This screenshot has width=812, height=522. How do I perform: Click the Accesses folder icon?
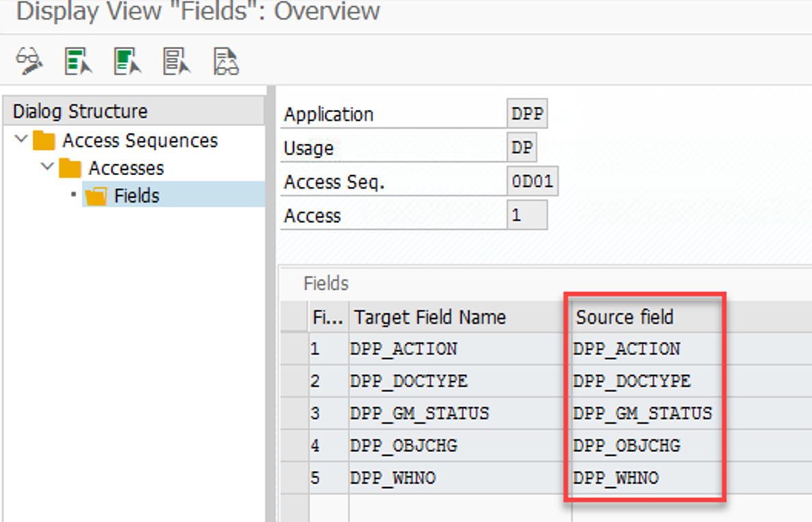(70, 168)
